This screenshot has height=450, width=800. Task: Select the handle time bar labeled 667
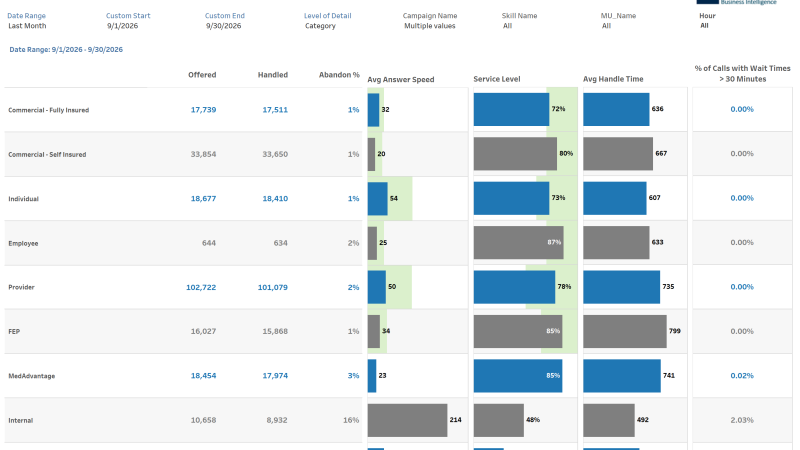coord(618,154)
